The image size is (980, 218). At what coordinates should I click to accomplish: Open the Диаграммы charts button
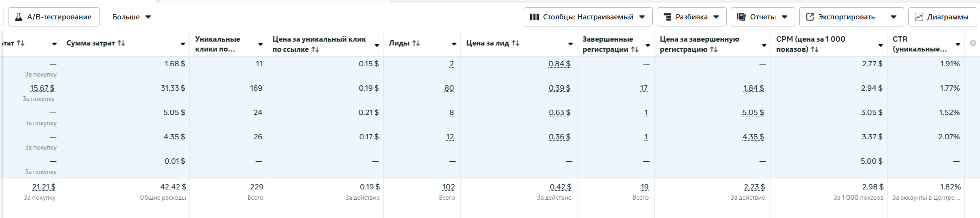tap(942, 17)
